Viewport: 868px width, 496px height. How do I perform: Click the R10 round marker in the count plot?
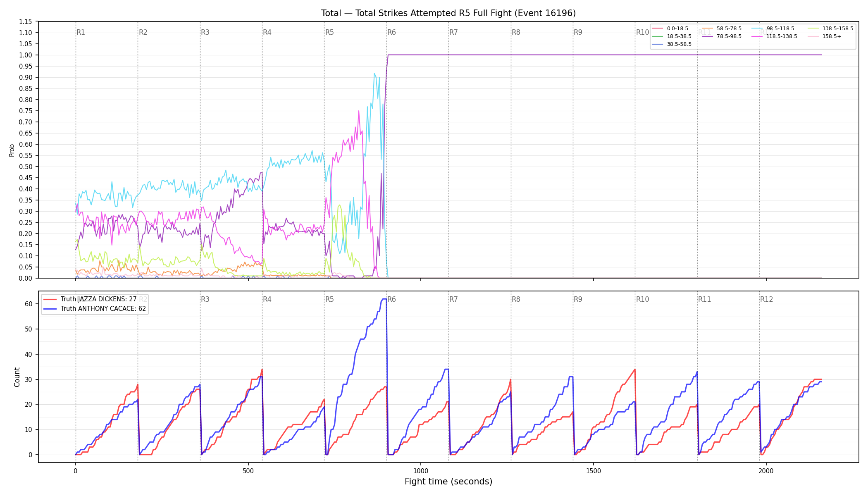coord(643,299)
